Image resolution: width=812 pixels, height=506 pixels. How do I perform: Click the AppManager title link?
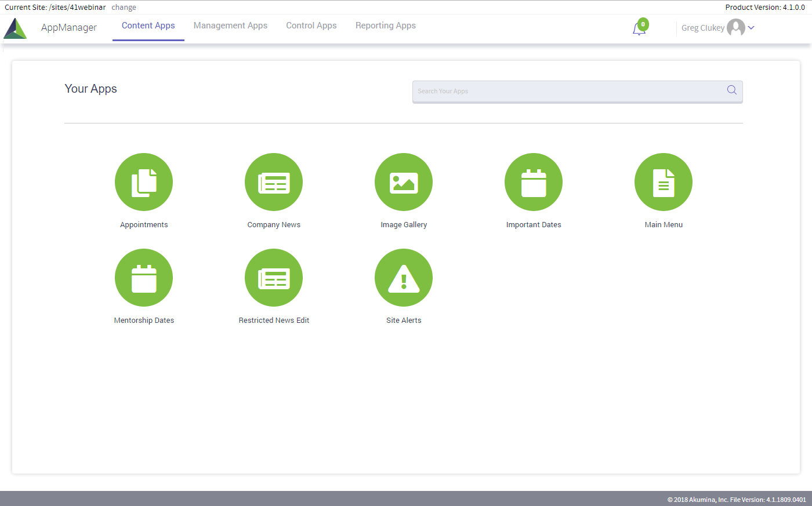[69, 27]
